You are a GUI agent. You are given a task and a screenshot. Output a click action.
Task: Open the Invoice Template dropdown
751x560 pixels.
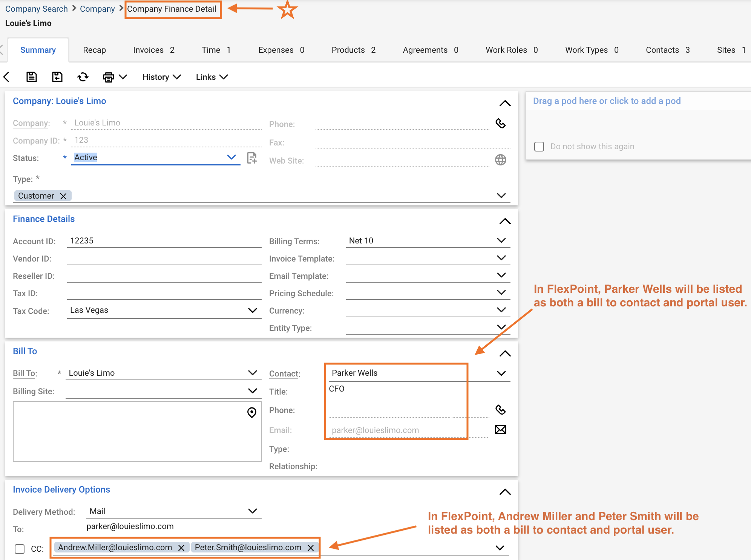[501, 258]
